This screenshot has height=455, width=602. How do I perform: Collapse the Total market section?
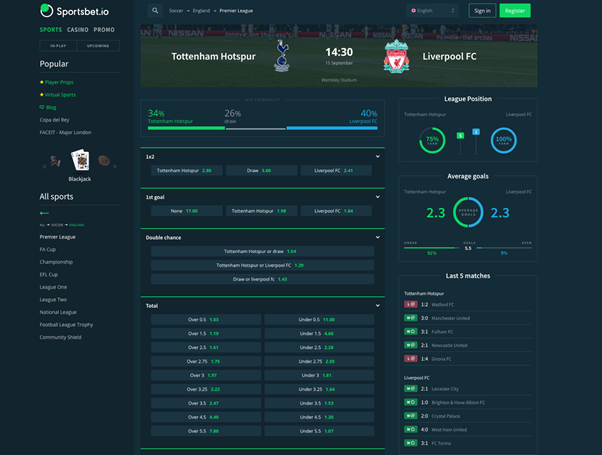pos(377,305)
